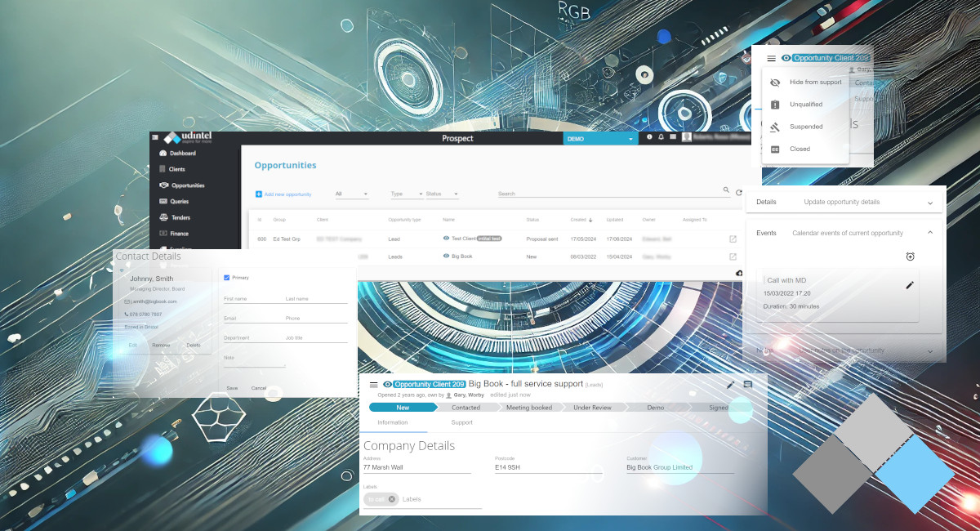Image resolution: width=980 pixels, height=531 pixels.
Task: Switch to the Support tab
Action: [461, 422]
